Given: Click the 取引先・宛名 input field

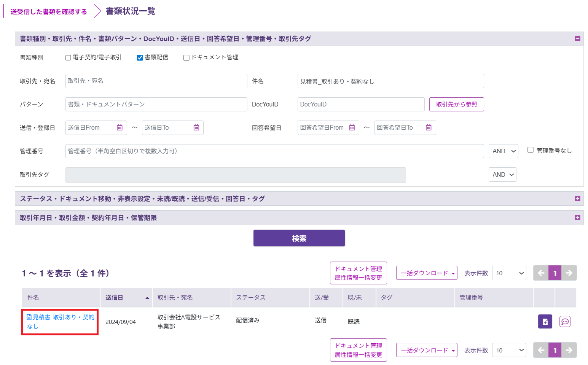Looking at the screenshot, I should point(156,81).
